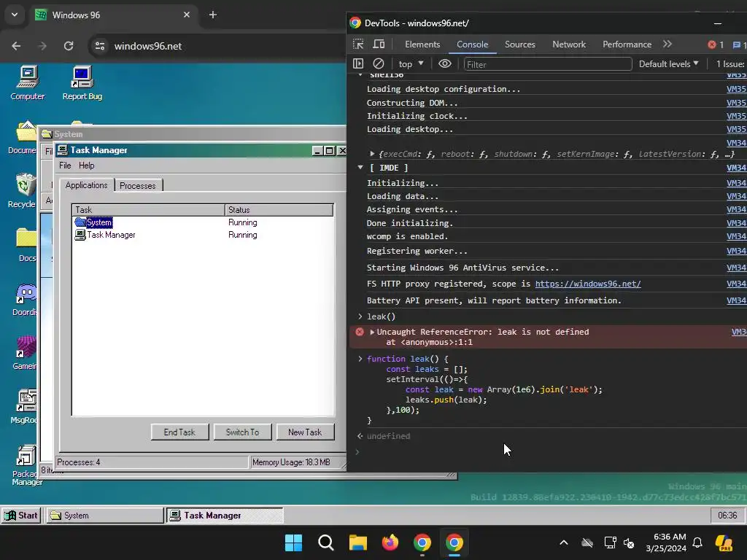Open the Windows Start menu on the taskbar
Viewport: 747px width, 560px height.
(x=293, y=542)
